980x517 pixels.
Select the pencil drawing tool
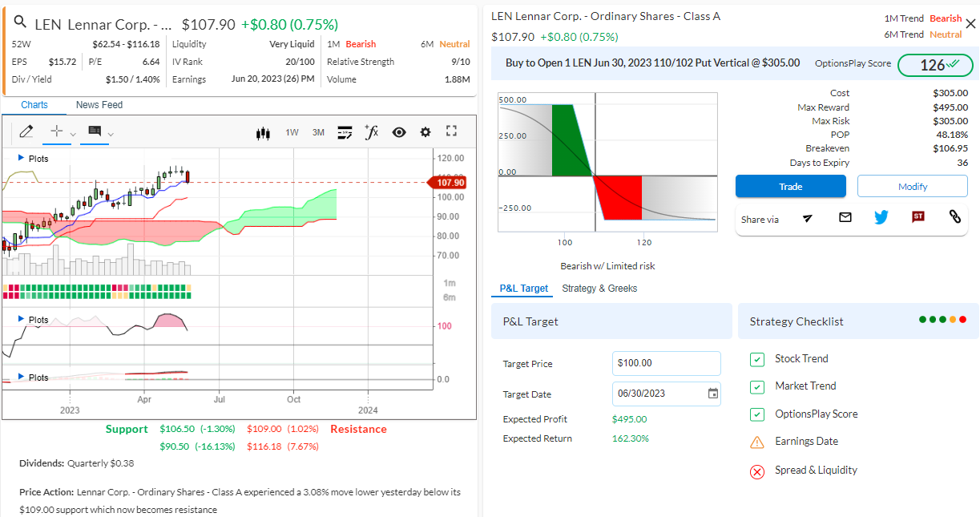[26, 131]
